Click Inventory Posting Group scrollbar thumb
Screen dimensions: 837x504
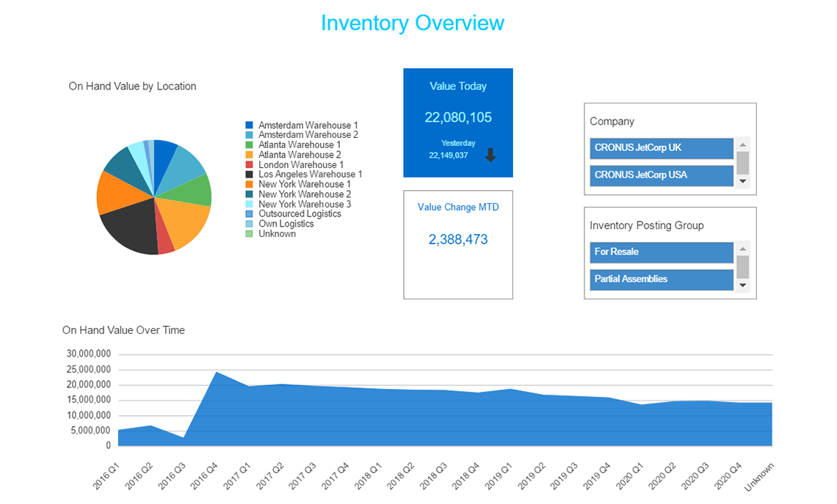[742, 266]
